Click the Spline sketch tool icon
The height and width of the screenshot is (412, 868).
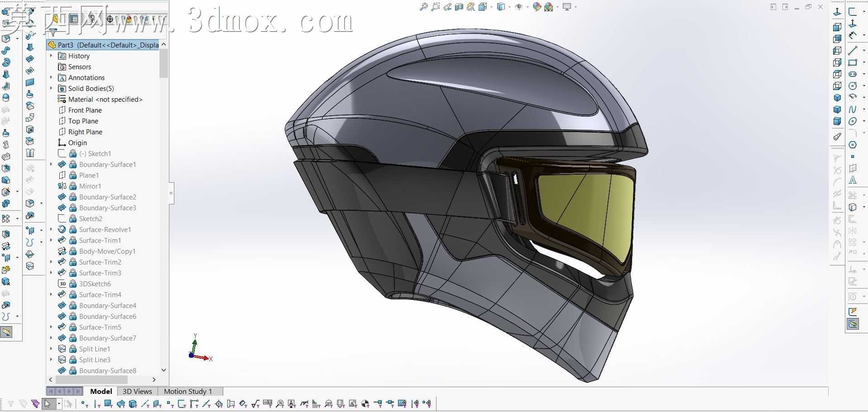[853, 109]
